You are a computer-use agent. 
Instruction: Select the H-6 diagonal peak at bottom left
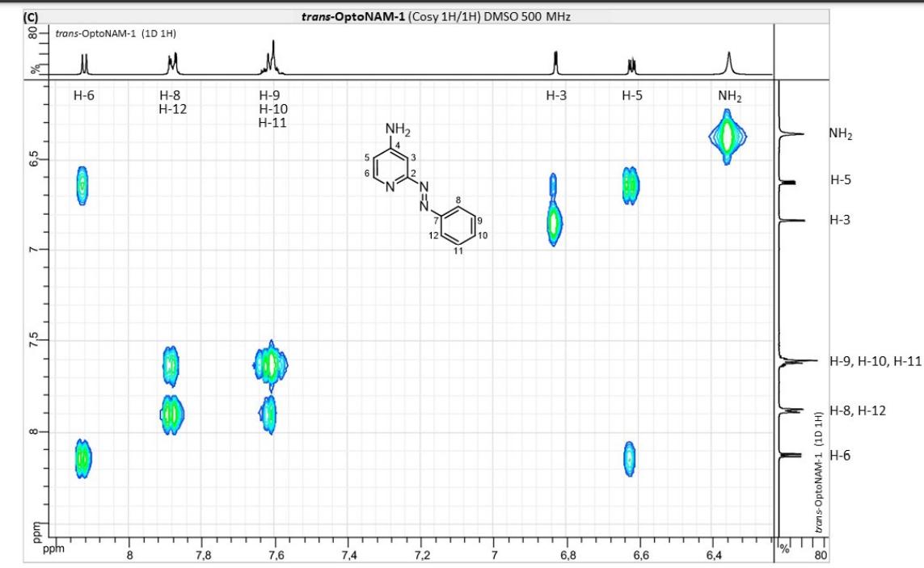(x=83, y=459)
